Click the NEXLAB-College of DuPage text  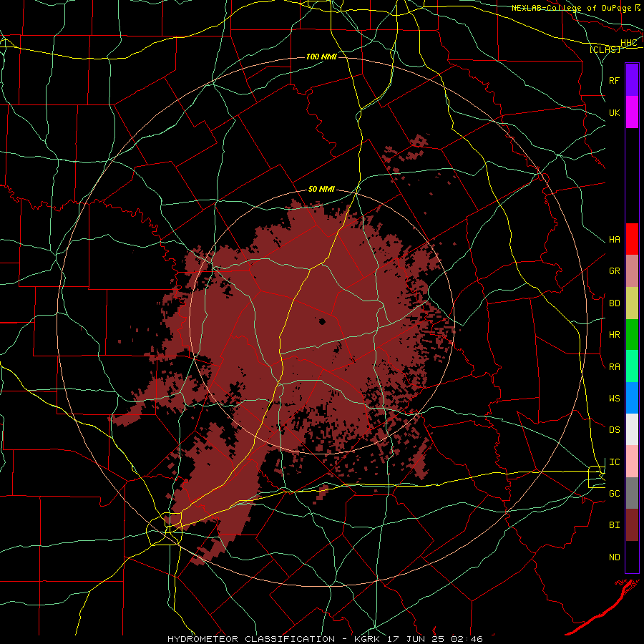click(x=572, y=8)
